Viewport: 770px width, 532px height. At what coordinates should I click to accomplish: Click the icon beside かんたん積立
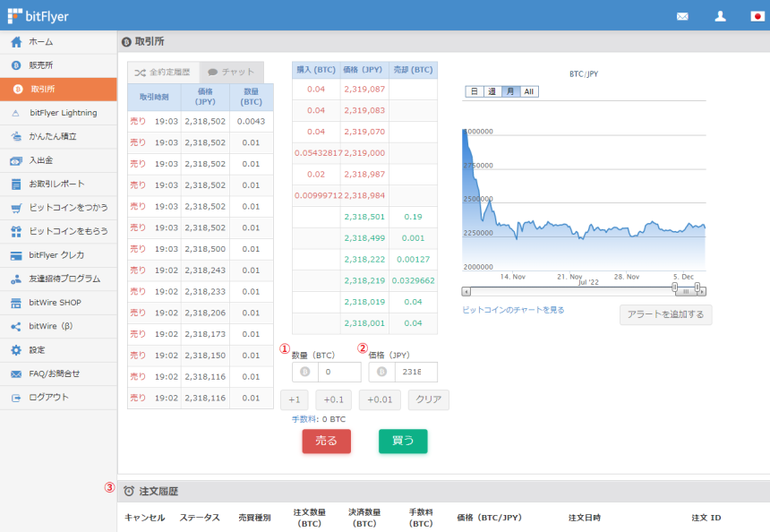[16, 136]
